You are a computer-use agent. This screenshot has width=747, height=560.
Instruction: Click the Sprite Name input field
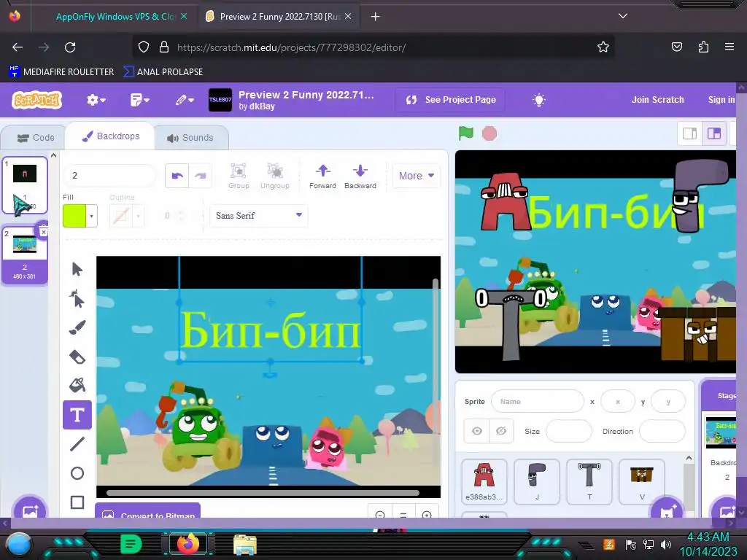point(538,402)
